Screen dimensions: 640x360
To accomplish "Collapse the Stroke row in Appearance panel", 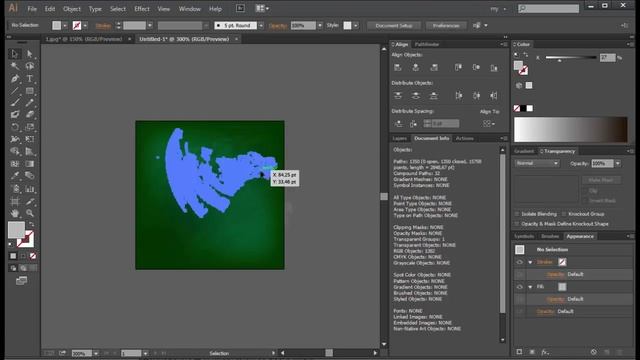I will click(x=530, y=262).
